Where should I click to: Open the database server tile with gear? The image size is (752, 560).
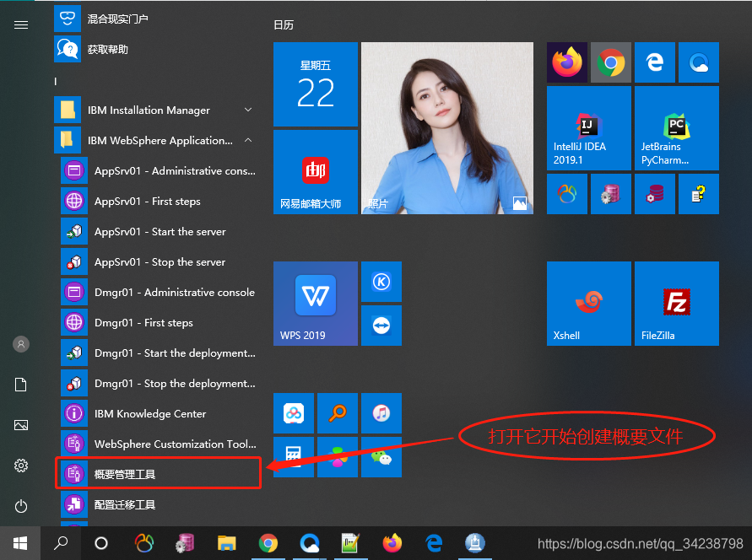[x=610, y=194]
